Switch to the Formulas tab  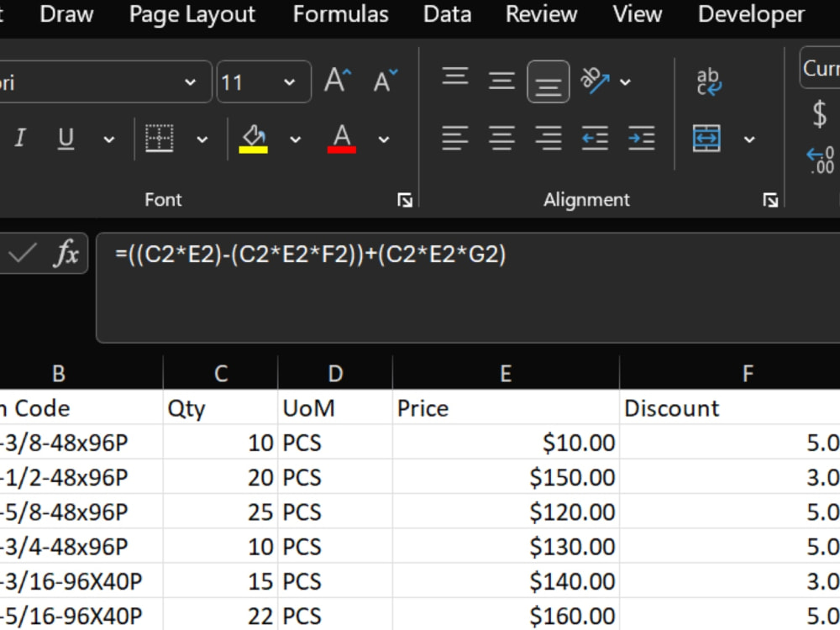341,14
